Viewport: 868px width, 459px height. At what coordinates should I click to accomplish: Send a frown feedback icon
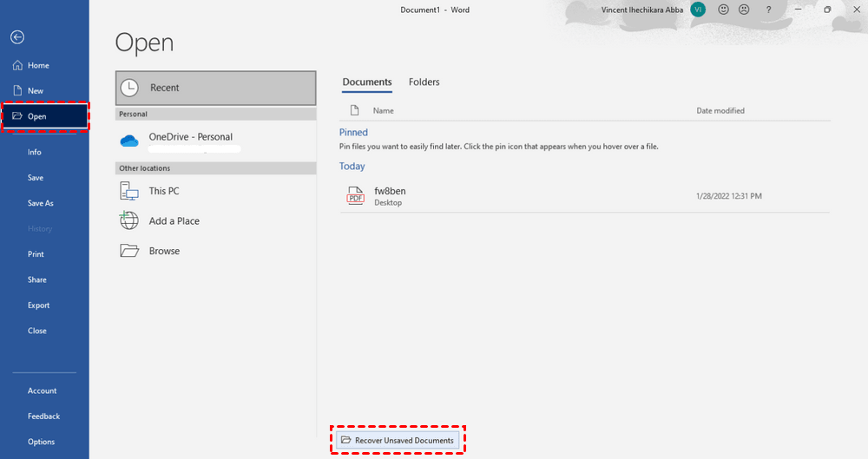coord(744,10)
